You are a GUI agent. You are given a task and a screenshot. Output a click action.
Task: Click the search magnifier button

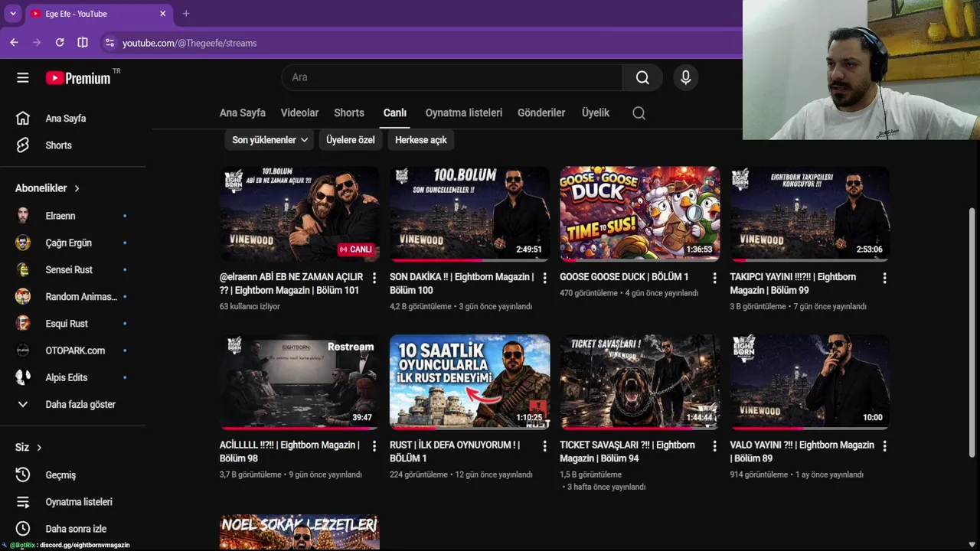click(642, 77)
